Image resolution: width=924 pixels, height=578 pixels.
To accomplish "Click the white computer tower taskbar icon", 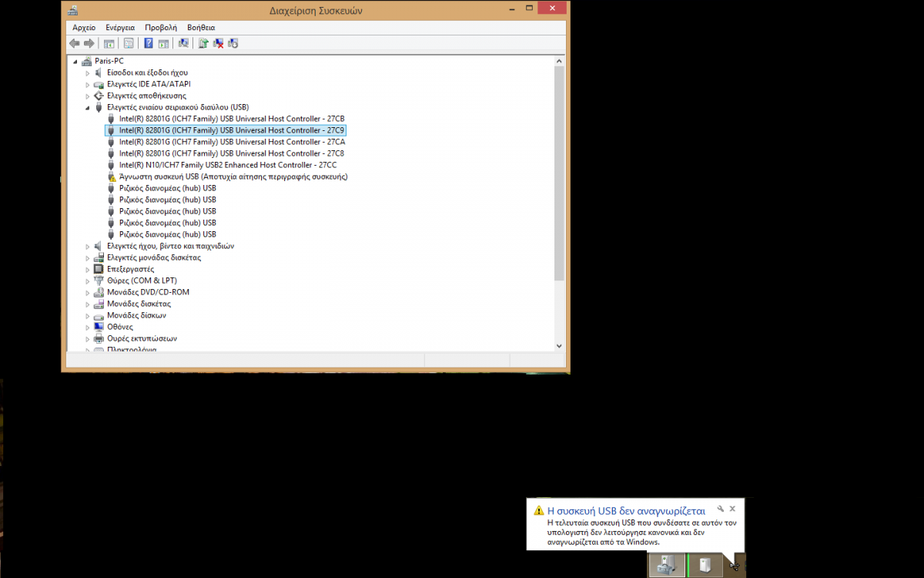I will (x=705, y=565).
